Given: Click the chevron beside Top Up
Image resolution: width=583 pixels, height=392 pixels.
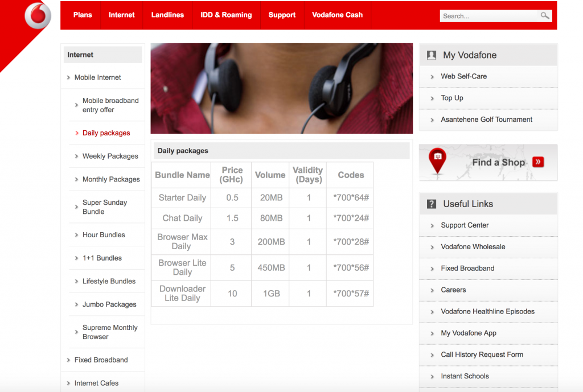Looking at the screenshot, I should pos(432,98).
